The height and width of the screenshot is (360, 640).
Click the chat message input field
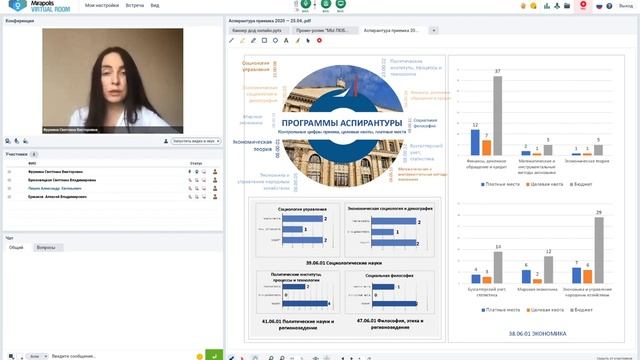pyautogui.click(x=122, y=356)
